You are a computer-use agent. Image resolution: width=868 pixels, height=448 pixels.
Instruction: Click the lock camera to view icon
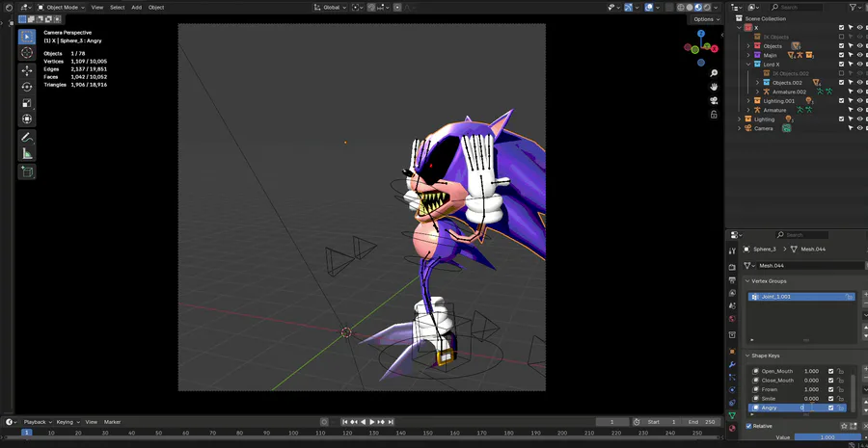(x=714, y=115)
